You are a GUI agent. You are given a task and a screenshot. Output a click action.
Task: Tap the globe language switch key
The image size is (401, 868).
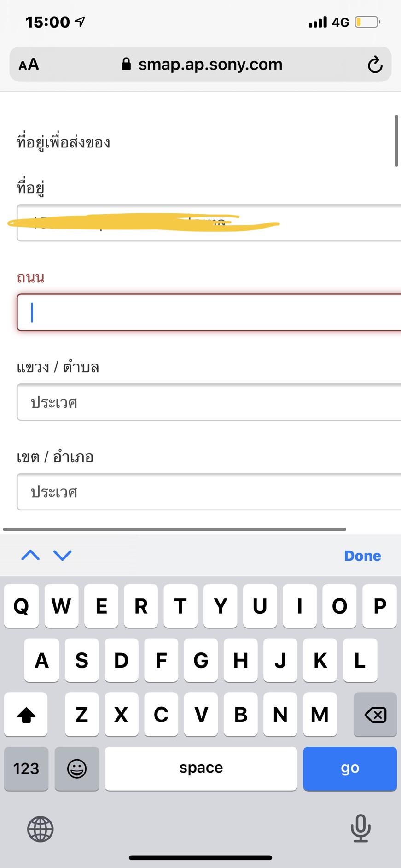click(x=41, y=829)
